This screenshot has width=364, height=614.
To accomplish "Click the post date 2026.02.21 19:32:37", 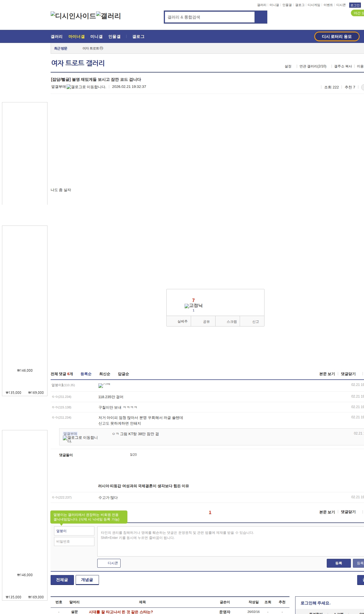I will 129,87.
